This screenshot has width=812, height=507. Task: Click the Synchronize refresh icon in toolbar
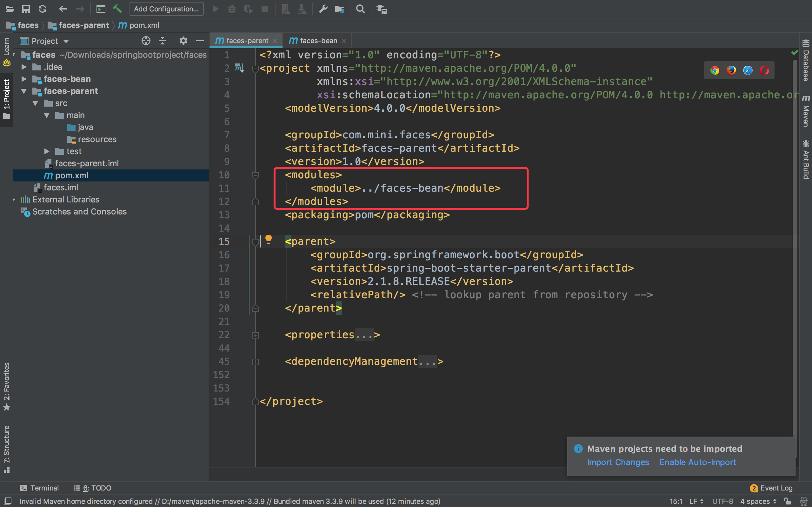[42, 9]
